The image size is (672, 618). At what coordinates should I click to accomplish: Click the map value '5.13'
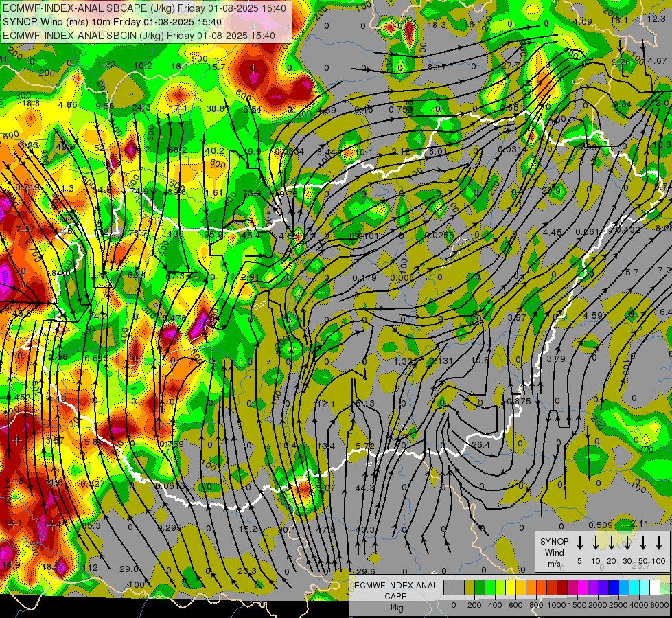[x=365, y=404]
